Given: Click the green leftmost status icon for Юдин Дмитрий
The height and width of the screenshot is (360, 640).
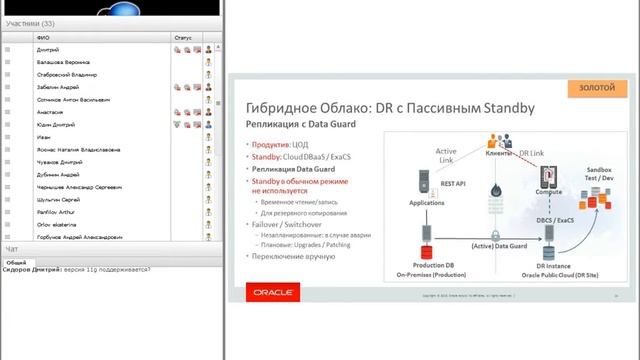Looking at the screenshot, I should 177,124.
